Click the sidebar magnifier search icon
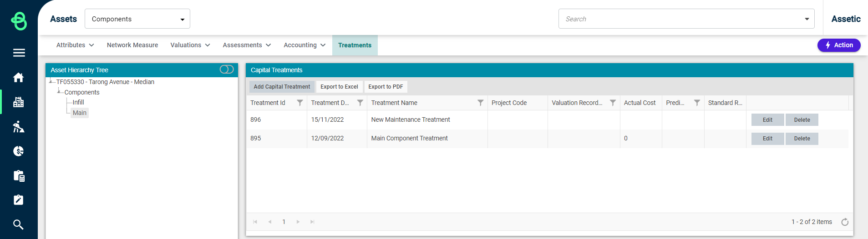The width and height of the screenshot is (868, 239). pos(19,224)
